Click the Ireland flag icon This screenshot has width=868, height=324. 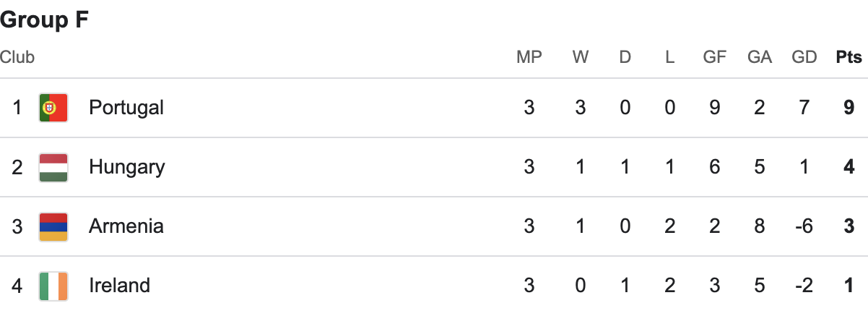[x=53, y=286]
